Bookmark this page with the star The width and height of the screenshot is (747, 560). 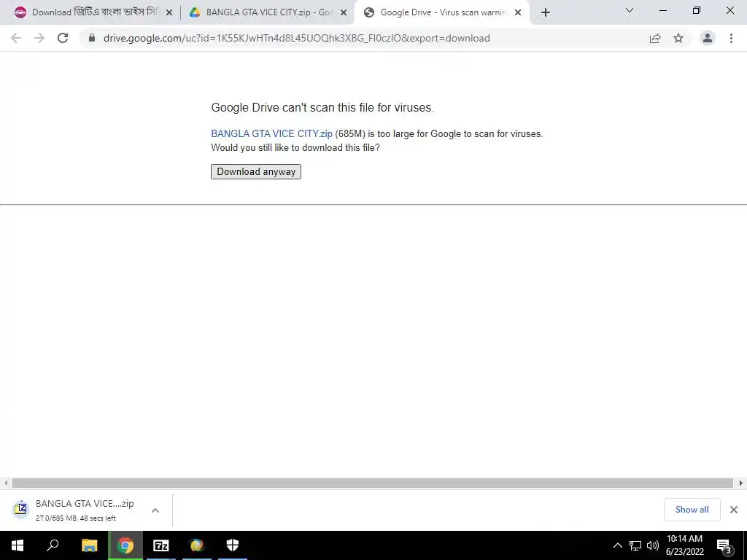point(678,38)
